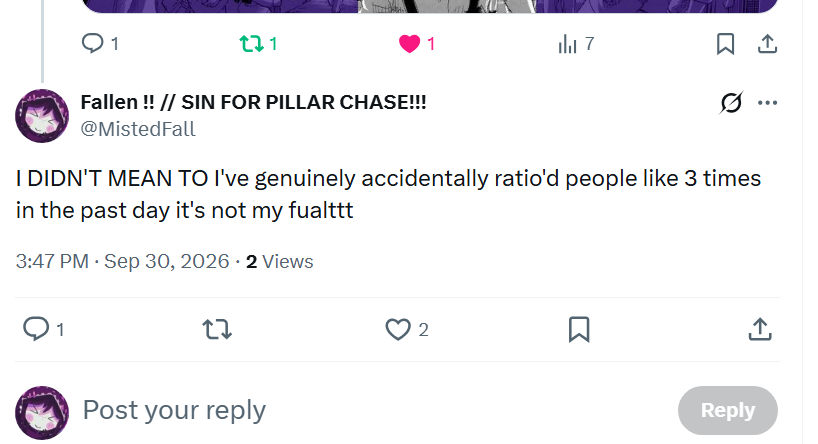Click the gray Reply button

[x=728, y=411]
